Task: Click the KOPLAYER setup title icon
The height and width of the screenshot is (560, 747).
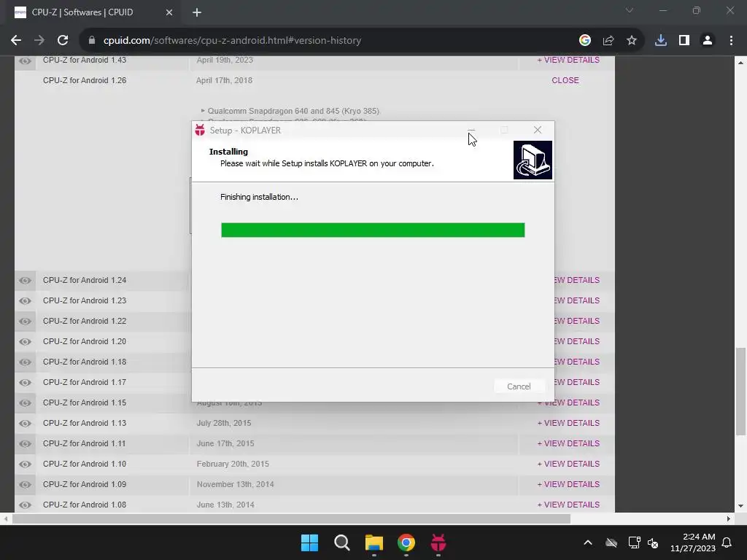Action: [200, 130]
